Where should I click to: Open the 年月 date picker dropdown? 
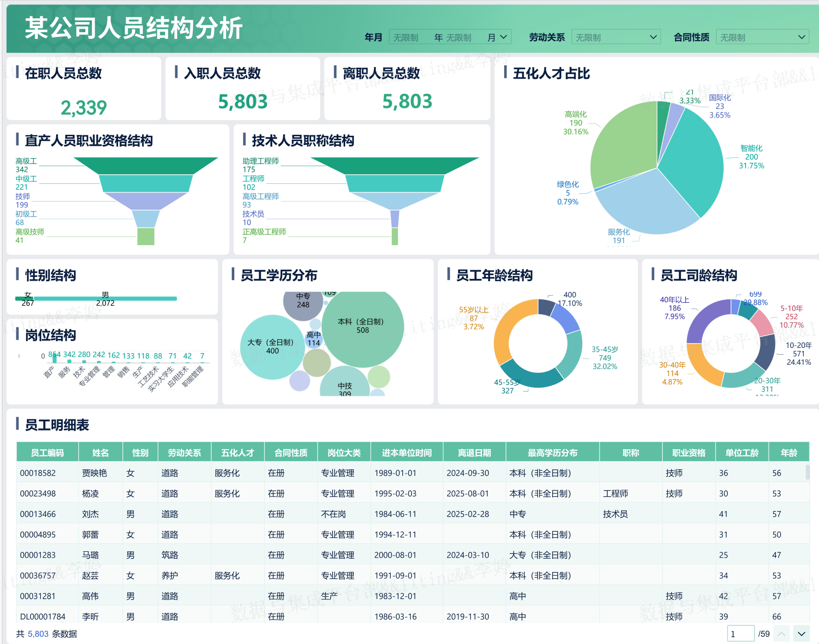point(450,37)
